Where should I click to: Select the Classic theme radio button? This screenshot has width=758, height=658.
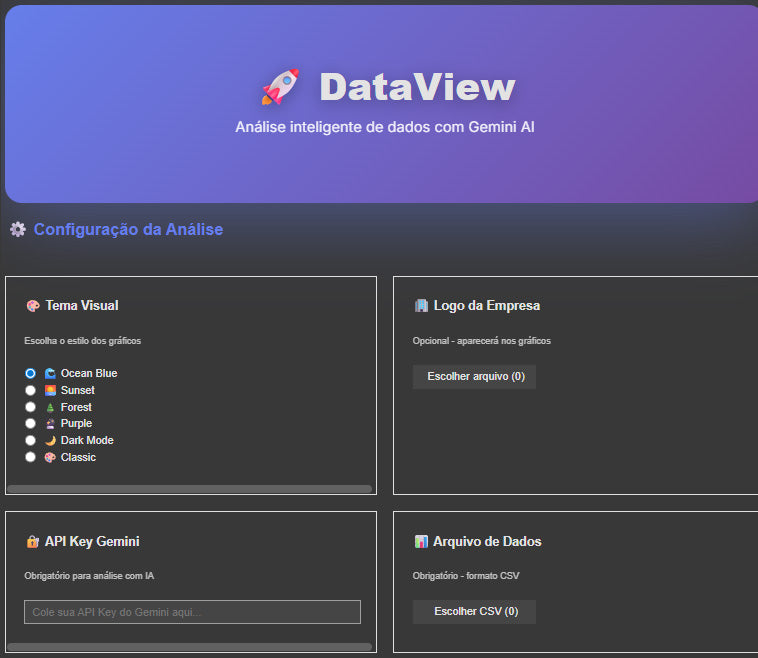click(30, 458)
